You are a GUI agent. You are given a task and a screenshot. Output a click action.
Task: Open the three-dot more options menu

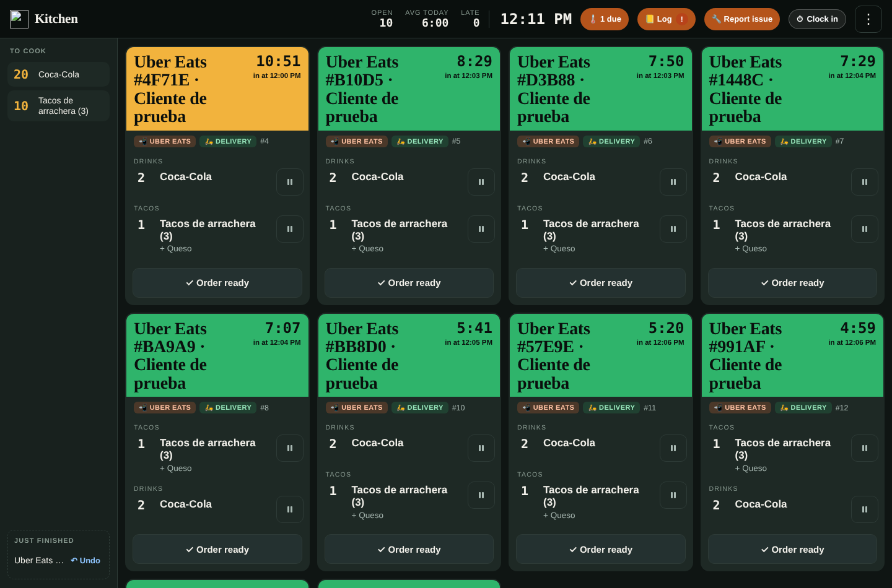868,19
